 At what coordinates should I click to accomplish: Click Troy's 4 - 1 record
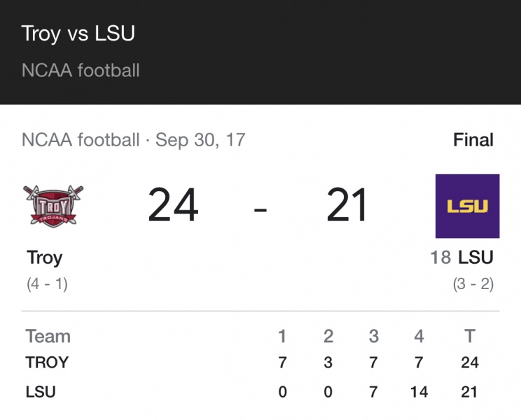(x=48, y=284)
